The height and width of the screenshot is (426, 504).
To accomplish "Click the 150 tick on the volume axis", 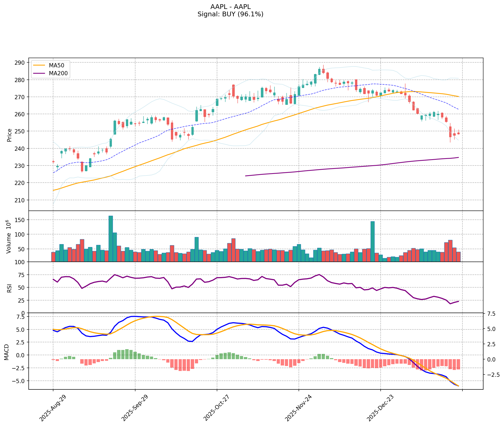I will pyautogui.click(x=21, y=220).
